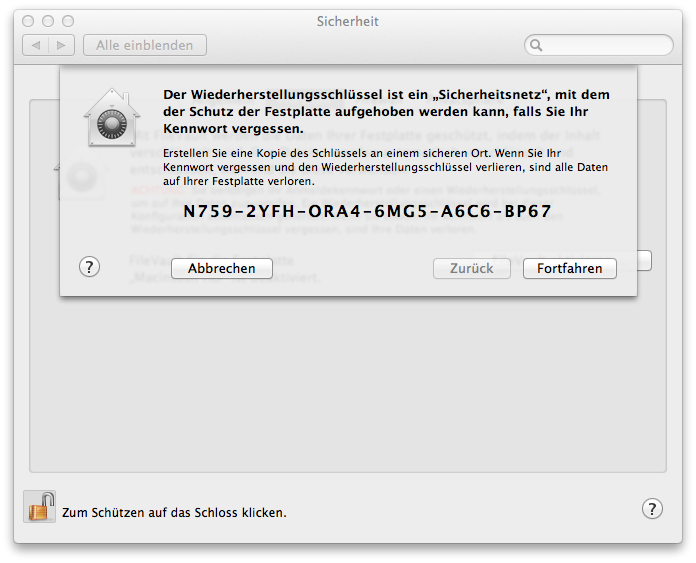Open help at bottom-right of window
Screen dimensions: 696x563
coord(651,508)
